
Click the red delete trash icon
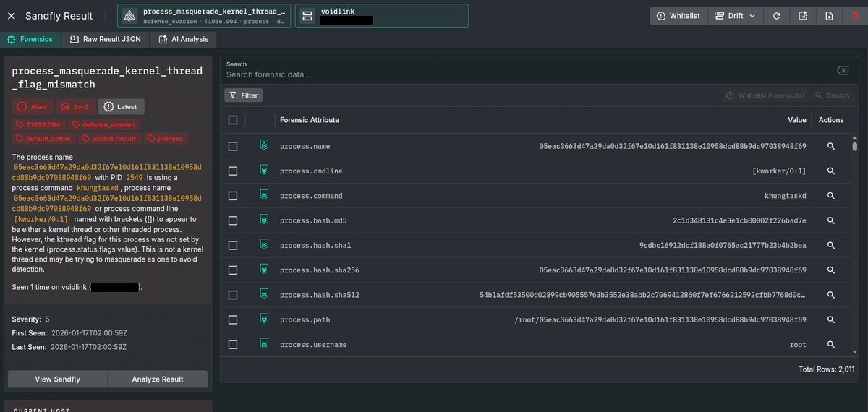[x=855, y=16]
